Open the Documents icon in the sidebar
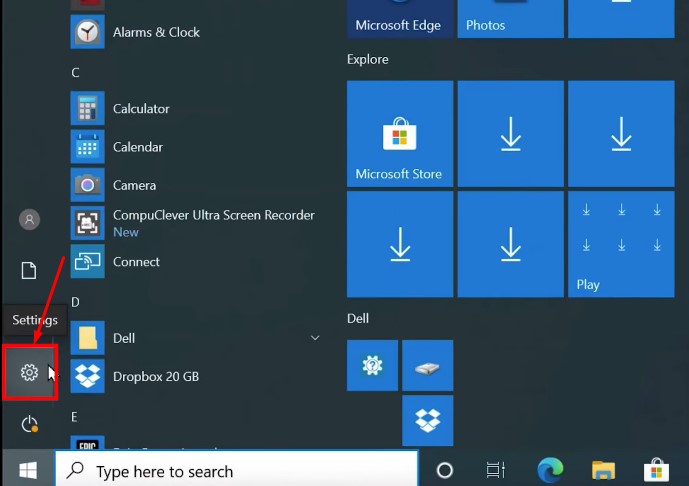This screenshot has width=689, height=486. (29, 270)
